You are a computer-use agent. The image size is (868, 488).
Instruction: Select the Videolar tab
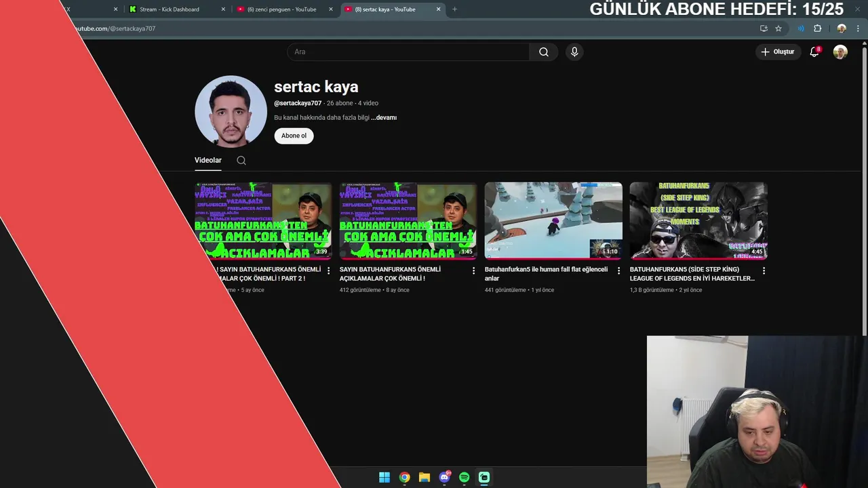(208, 160)
